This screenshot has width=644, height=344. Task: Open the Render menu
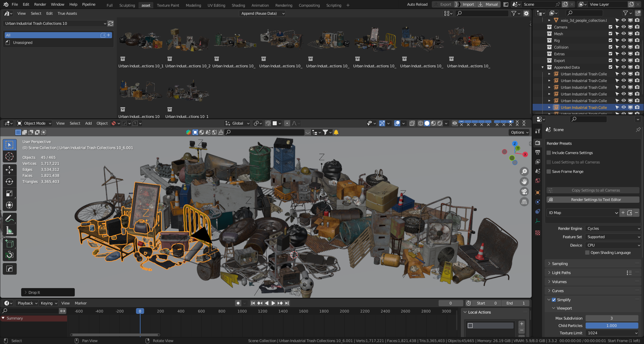(x=40, y=4)
